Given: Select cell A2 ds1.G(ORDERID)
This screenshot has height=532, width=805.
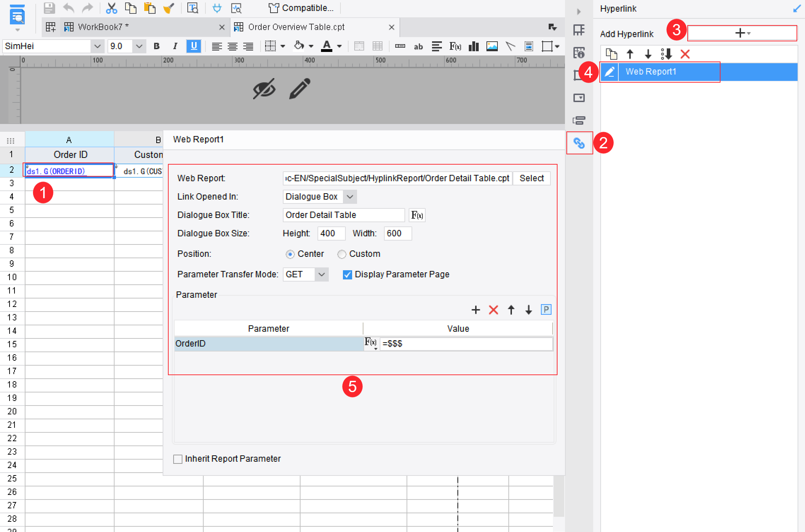Looking at the screenshot, I should [69, 171].
